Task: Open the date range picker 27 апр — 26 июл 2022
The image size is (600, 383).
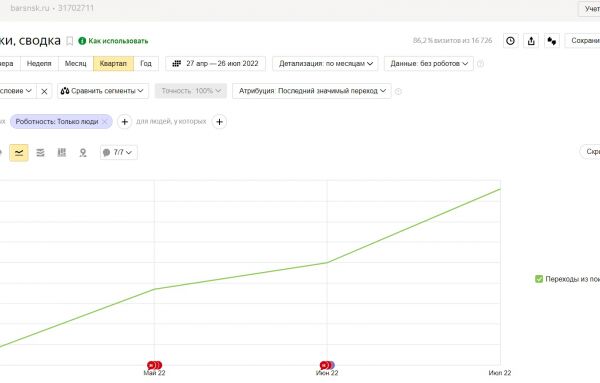Action: tap(215, 64)
